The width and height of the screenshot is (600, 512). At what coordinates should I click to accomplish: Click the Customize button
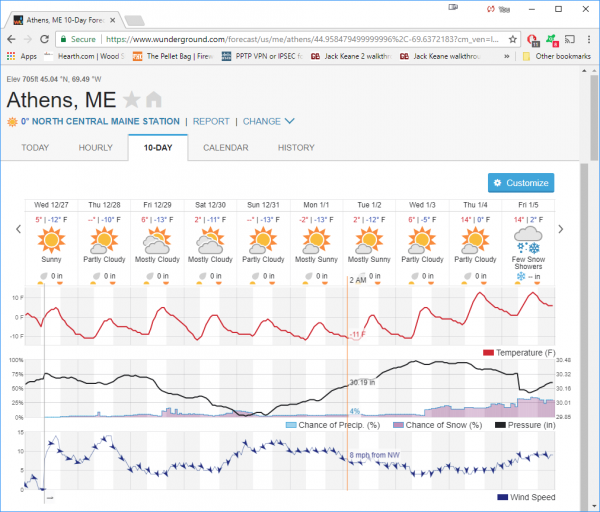point(520,183)
